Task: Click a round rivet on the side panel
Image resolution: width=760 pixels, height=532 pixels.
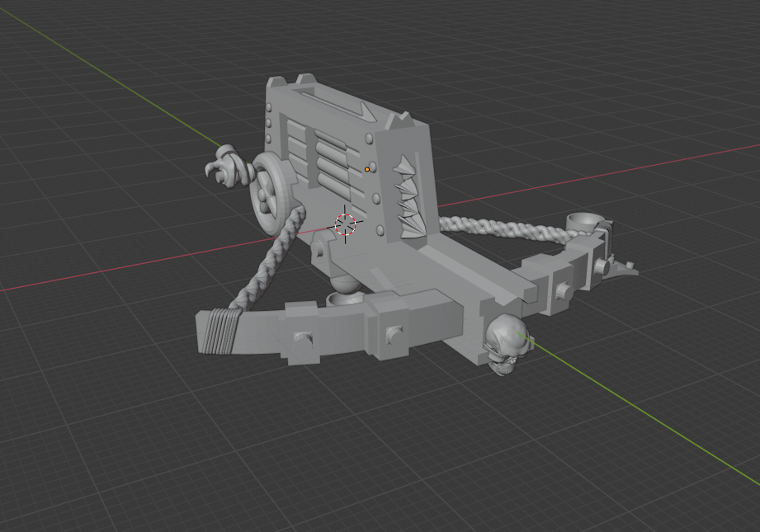Action: point(369,137)
